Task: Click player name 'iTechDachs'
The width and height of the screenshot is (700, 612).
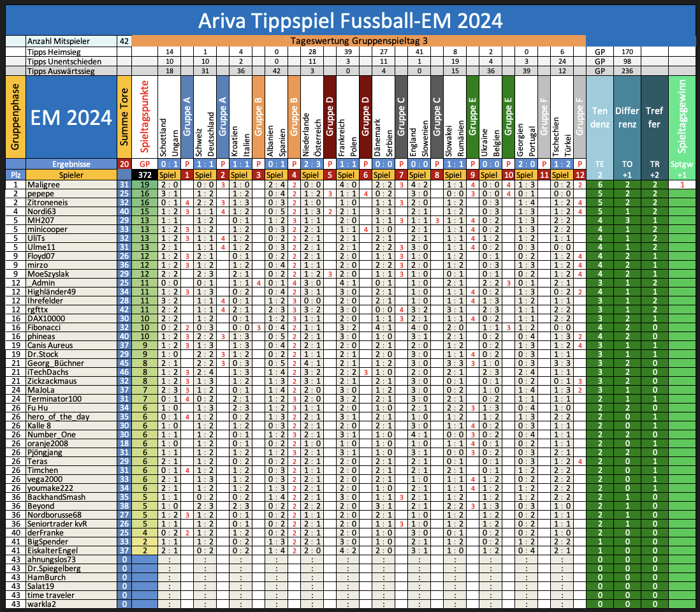Action: tap(48, 372)
